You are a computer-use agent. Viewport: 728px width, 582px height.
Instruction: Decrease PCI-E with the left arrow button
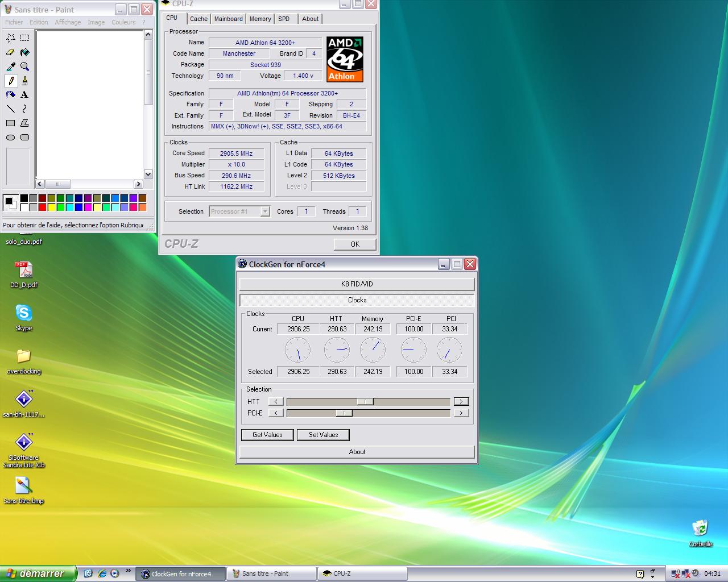tap(276, 413)
